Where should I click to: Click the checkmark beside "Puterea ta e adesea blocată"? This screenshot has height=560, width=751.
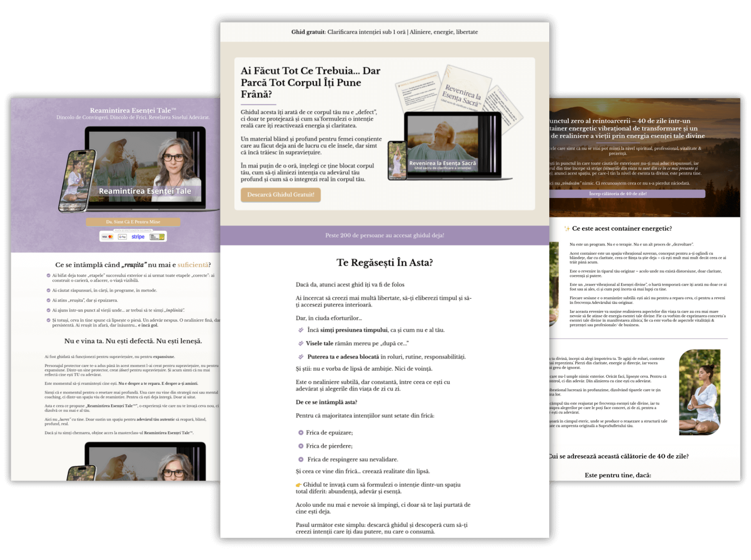pyautogui.click(x=301, y=357)
